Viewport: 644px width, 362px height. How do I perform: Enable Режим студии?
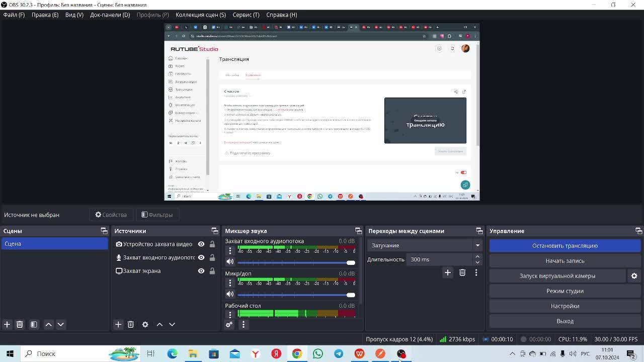coord(565,291)
